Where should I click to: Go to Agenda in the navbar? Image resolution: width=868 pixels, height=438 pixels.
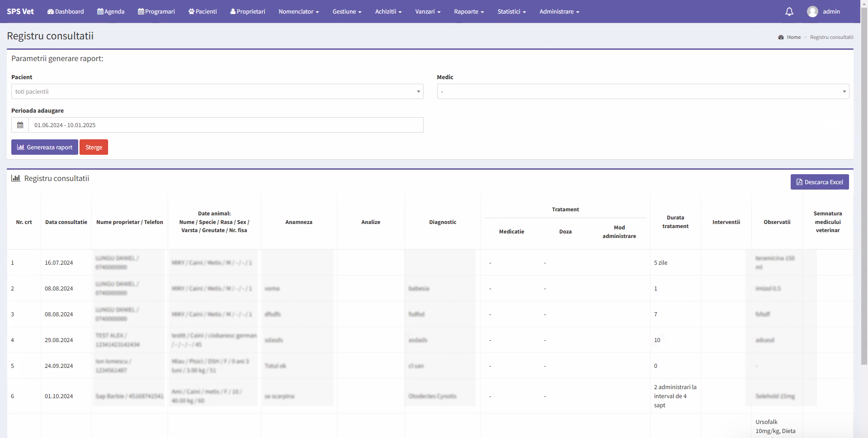click(111, 12)
